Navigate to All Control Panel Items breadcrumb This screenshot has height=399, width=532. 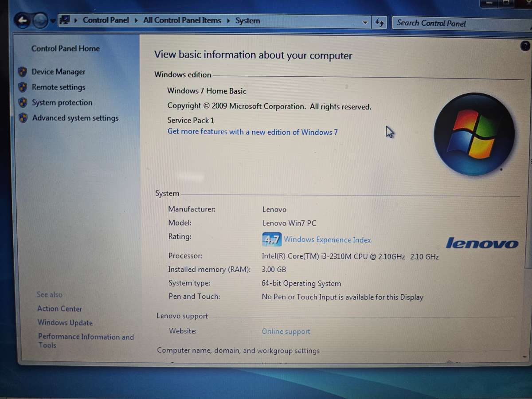(182, 20)
